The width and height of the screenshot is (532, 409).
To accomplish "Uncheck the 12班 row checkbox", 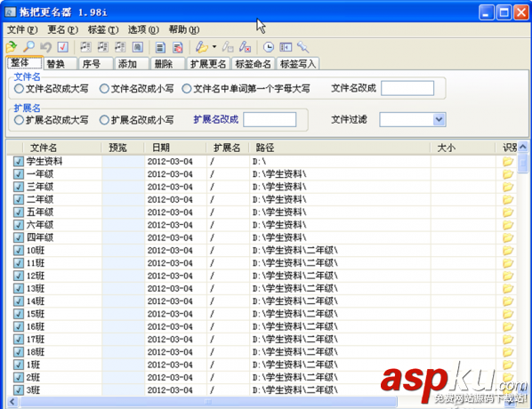I will [19, 276].
